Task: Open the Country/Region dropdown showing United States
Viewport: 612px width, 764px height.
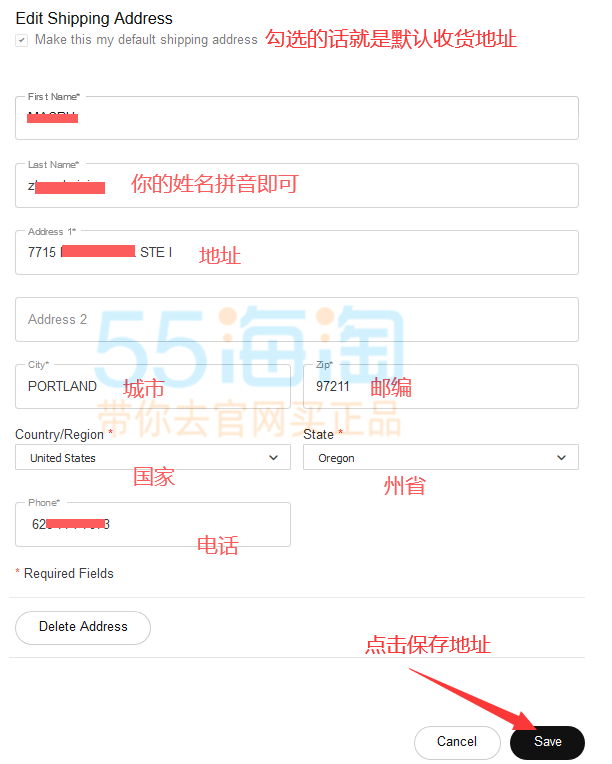Action: [x=153, y=457]
